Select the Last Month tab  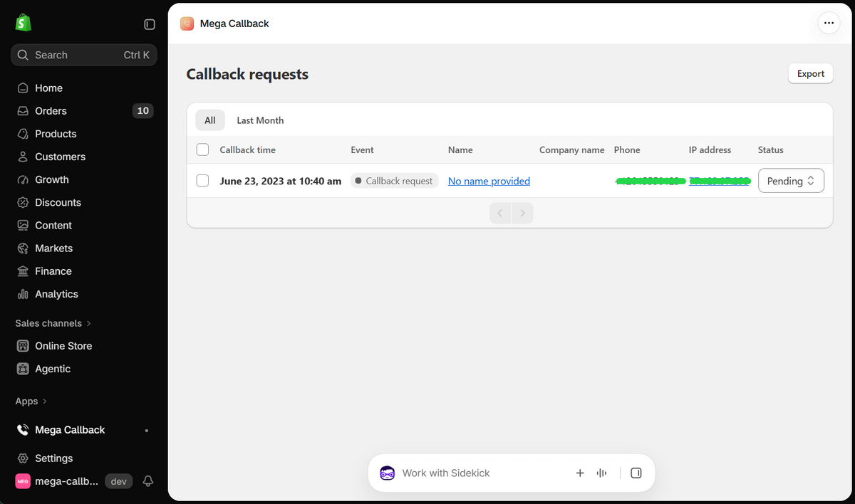pos(260,120)
